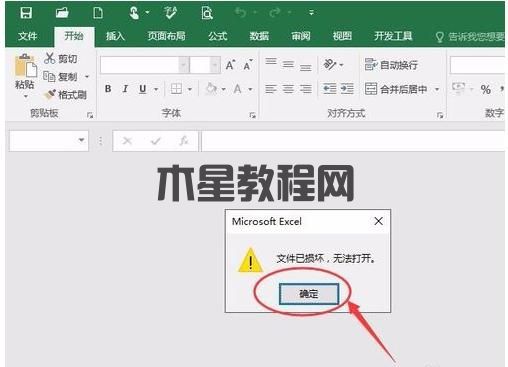This screenshot has height=367, width=508.
Task: Open the 合并后居中 dropdown arrow
Action: (x=437, y=89)
